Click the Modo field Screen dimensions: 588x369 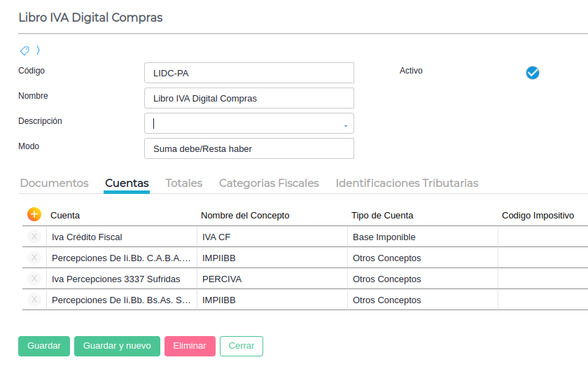click(x=248, y=148)
